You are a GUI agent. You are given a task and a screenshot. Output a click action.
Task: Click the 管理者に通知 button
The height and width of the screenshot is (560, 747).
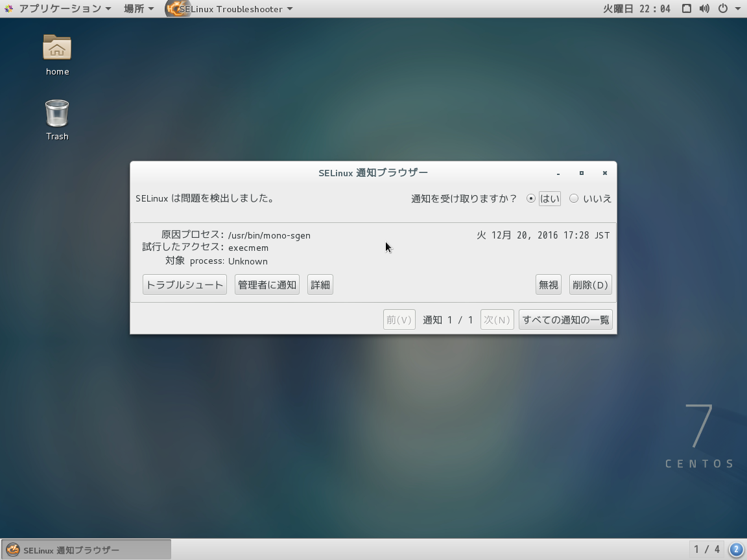[x=267, y=285]
